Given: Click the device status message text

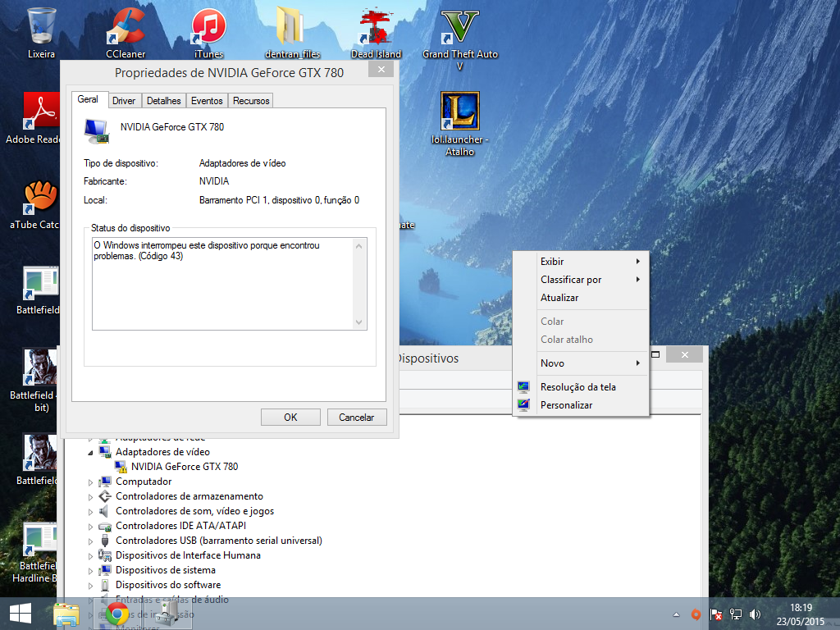Looking at the screenshot, I should coord(207,251).
